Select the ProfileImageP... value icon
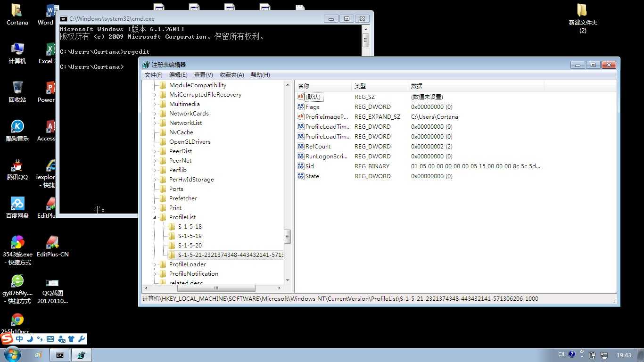 (301, 116)
